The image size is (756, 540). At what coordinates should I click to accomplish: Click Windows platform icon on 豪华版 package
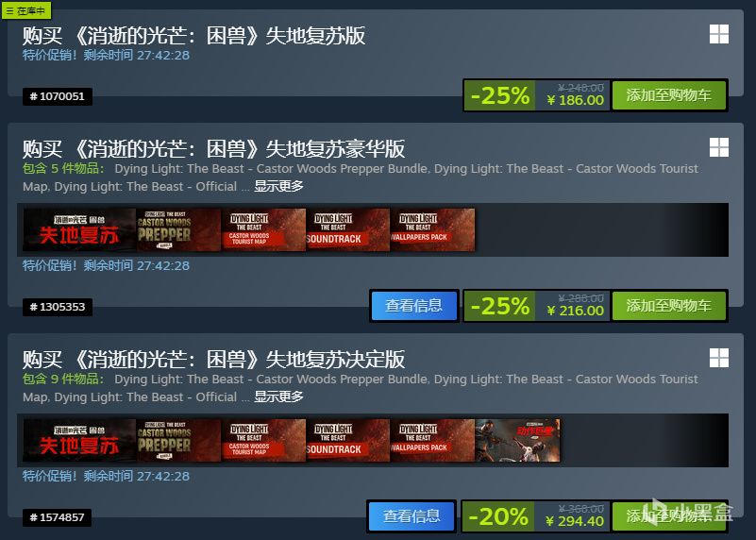click(719, 147)
